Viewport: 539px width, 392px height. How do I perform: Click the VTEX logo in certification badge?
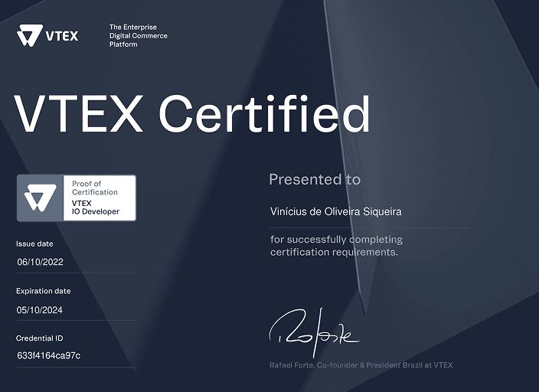click(x=41, y=198)
